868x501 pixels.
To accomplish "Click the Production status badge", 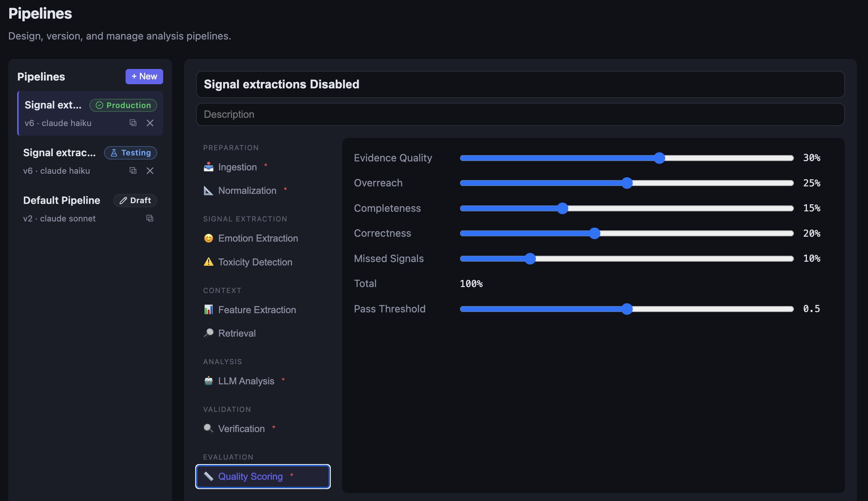I will (x=123, y=105).
